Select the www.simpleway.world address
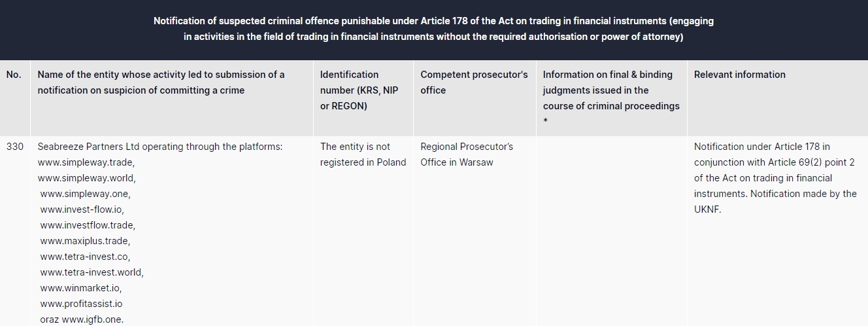Image resolution: width=868 pixels, height=326 pixels. click(x=86, y=178)
